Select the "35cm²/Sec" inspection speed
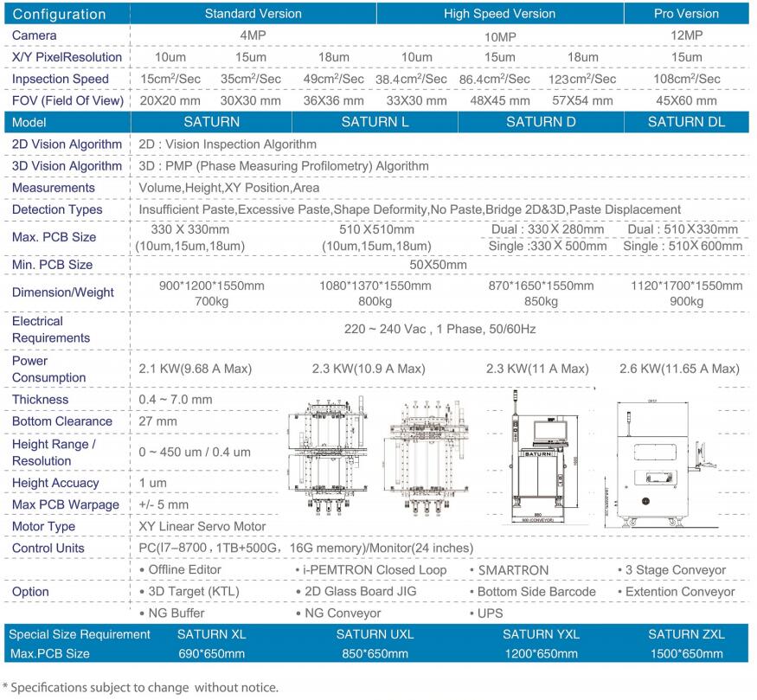The image size is (757, 700). tap(251, 79)
